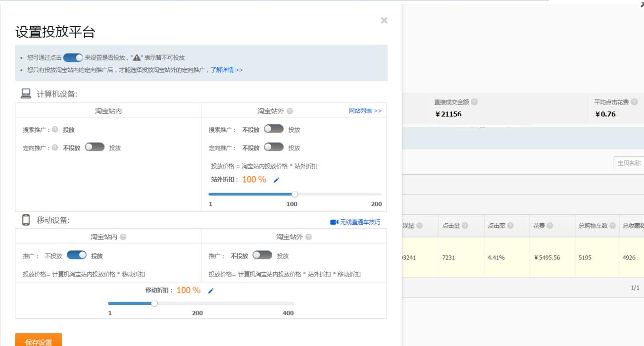Screen dimensions: 644x346
Task: Click help icon beside computer 淘宝站外 header
Action: [290, 111]
